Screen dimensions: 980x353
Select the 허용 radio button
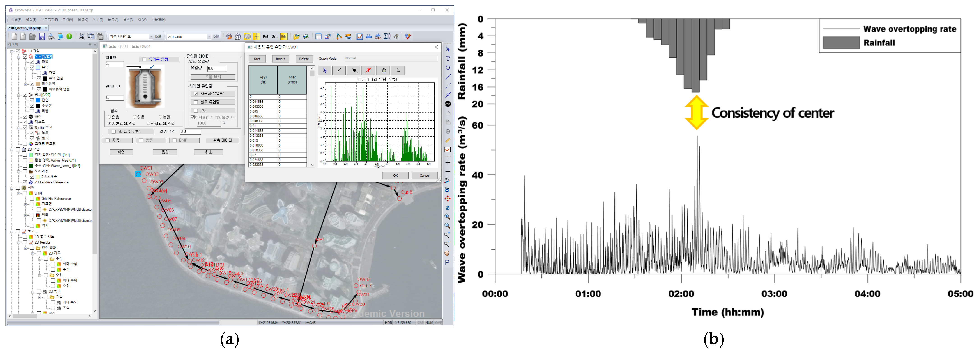point(135,117)
